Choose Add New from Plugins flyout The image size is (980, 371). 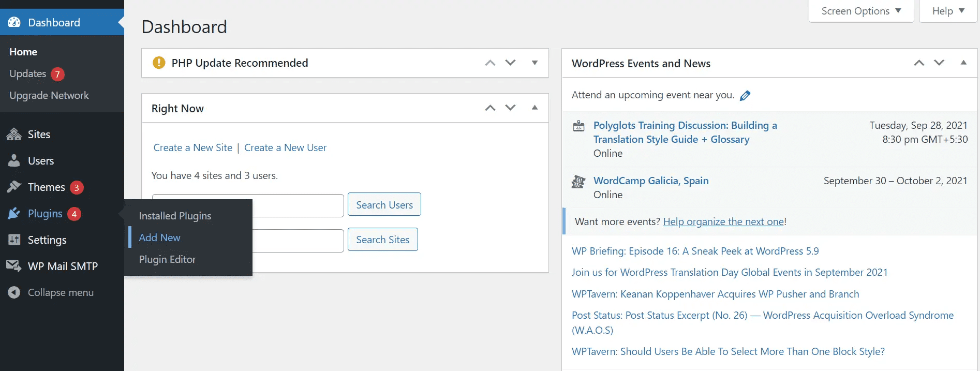point(159,238)
